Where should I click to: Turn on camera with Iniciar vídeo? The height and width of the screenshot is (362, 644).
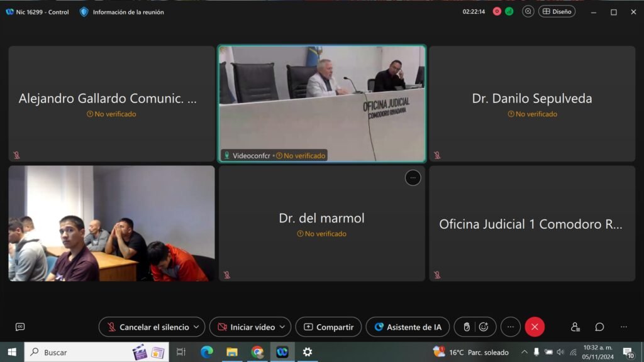[x=245, y=327]
